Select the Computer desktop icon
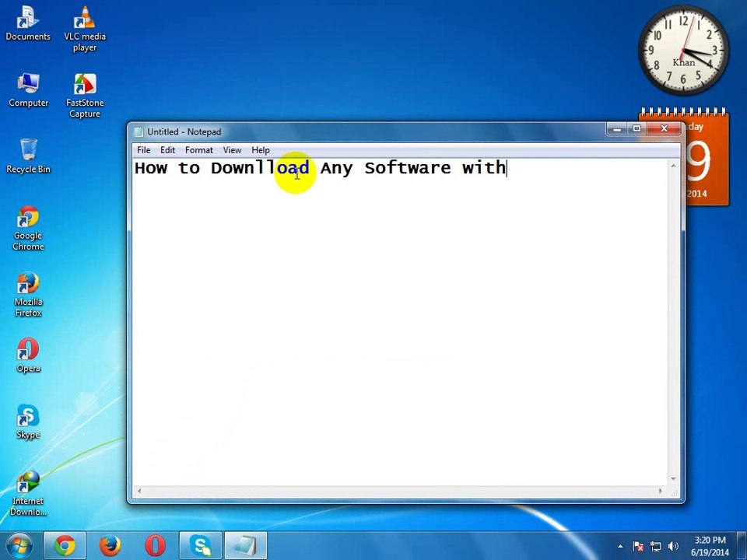747x560 pixels. 28,90
